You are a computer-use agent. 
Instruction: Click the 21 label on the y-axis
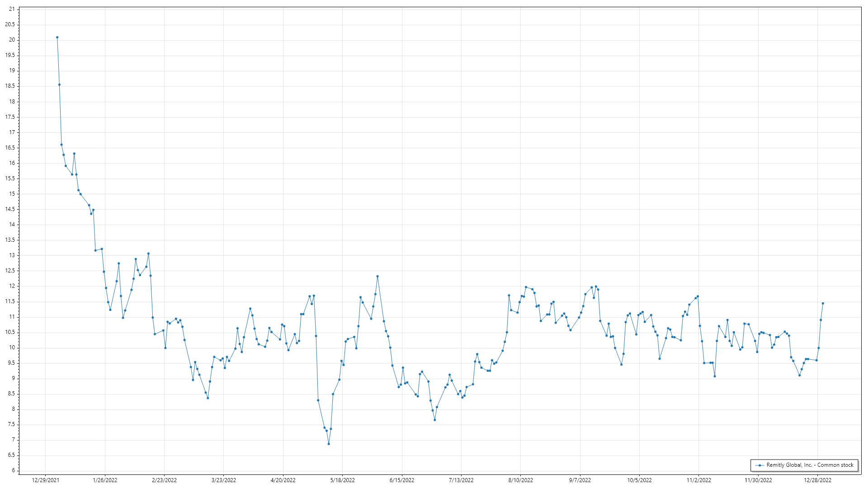[12, 9]
